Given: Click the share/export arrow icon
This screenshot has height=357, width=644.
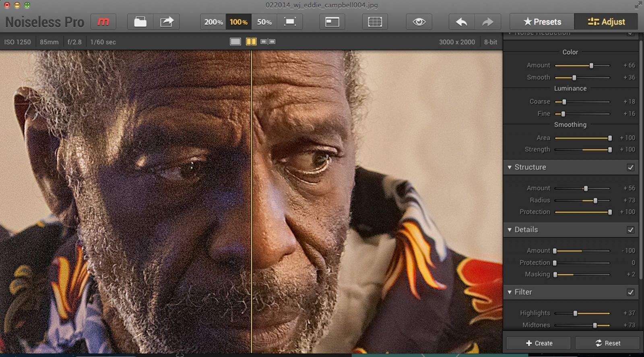Looking at the screenshot, I should coord(167,22).
